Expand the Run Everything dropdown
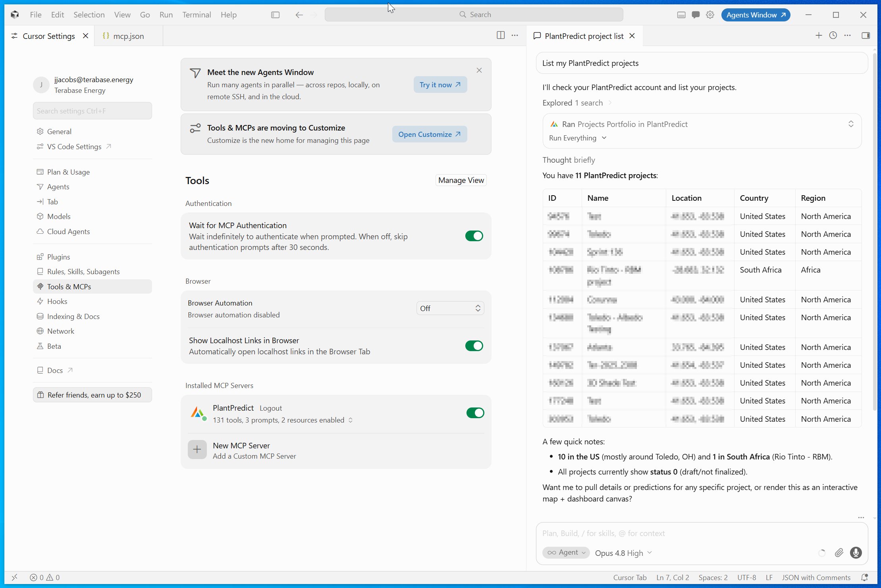 [x=578, y=138]
